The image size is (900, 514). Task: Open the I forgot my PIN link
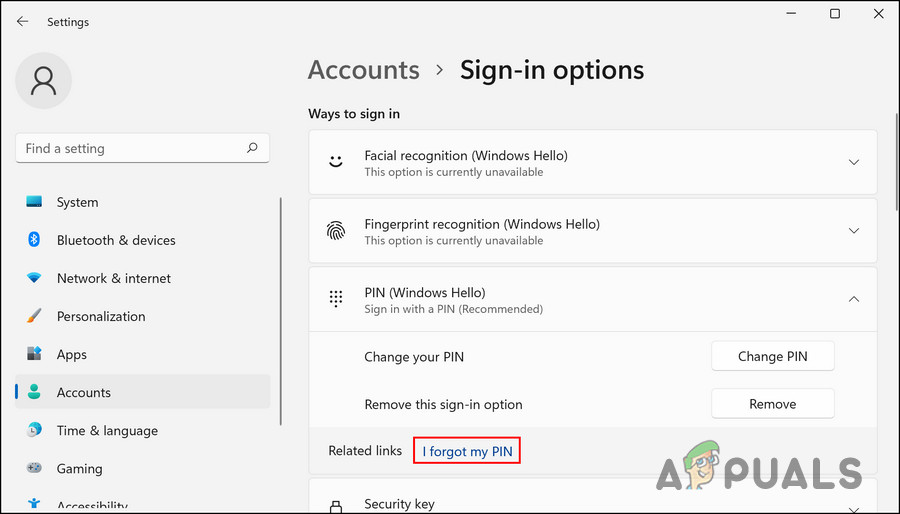point(467,451)
